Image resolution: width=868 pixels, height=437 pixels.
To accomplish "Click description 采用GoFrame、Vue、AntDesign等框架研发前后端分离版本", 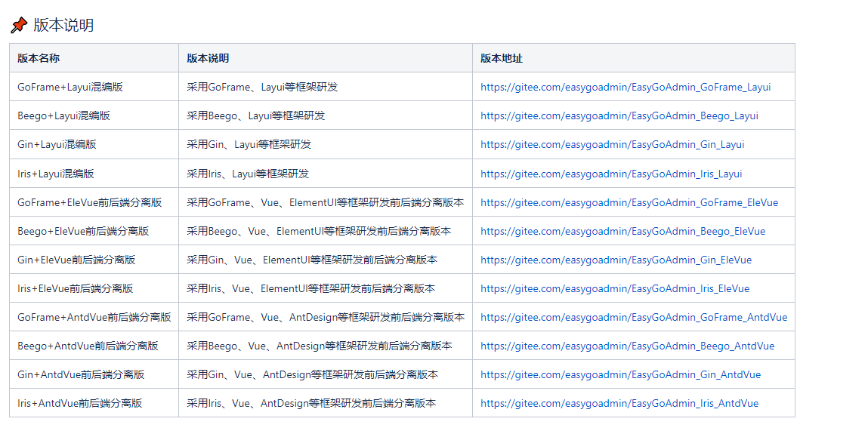I will [326, 318].
